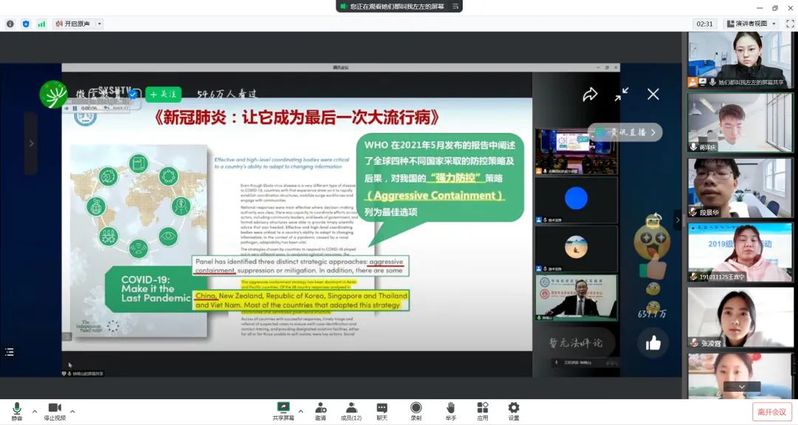Viewport: 798px width, 425px height.
Task: Open the speaker view layout dropdown
Action: (x=751, y=24)
